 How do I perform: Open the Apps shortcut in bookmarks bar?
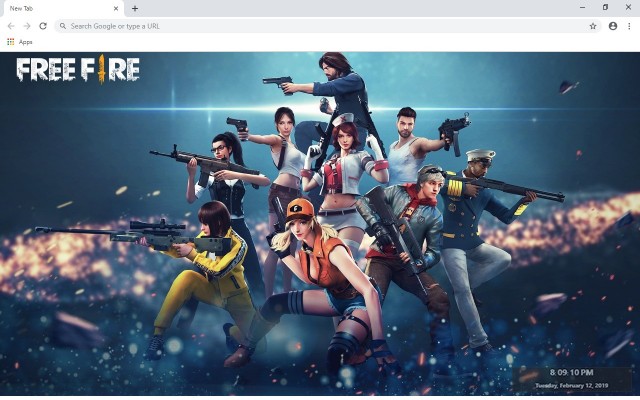(x=20, y=42)
